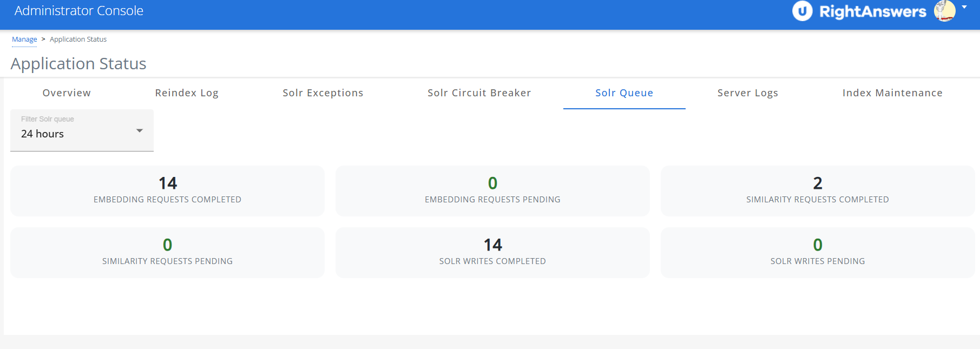Select the Similarity Requests Completed card
980x349 pixels.
(817, 191)
